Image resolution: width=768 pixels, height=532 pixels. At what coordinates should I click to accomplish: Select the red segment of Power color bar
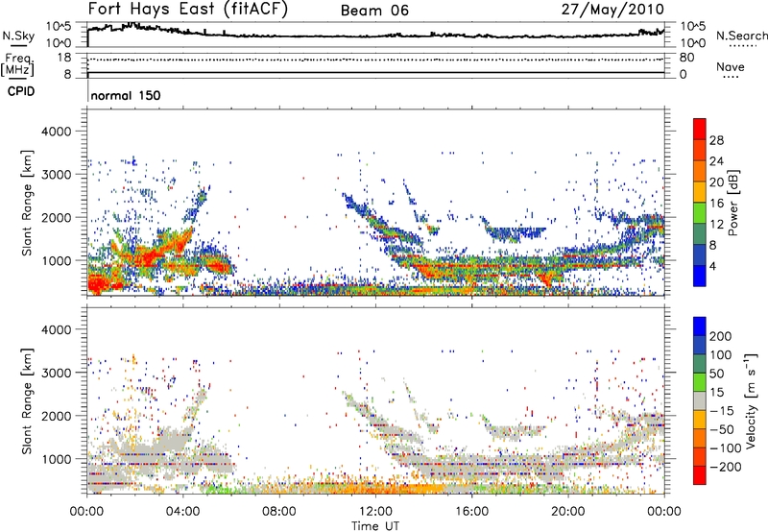700,129
